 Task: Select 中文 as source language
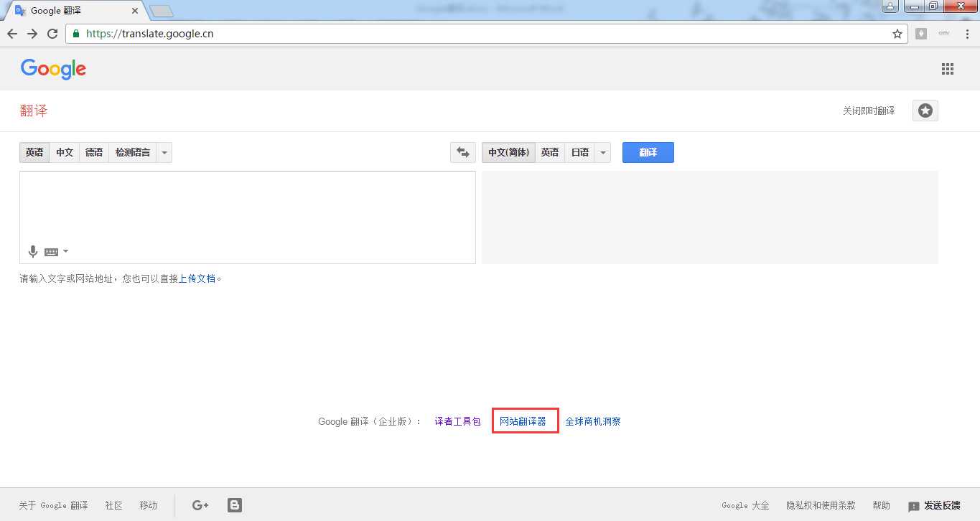pos(65,152)
